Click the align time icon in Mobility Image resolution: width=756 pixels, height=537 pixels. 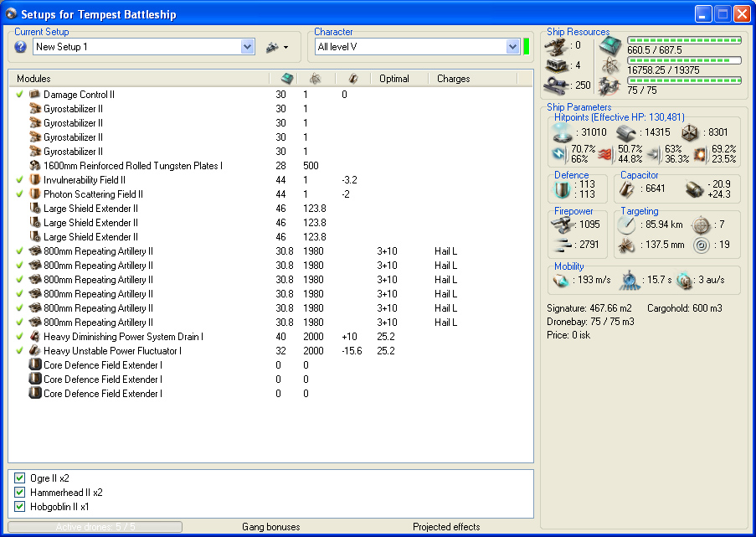(x=629, y=281)
